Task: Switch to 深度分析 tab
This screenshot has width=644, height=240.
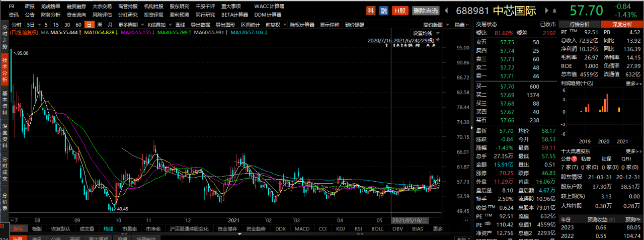Action: coord(622,24)
